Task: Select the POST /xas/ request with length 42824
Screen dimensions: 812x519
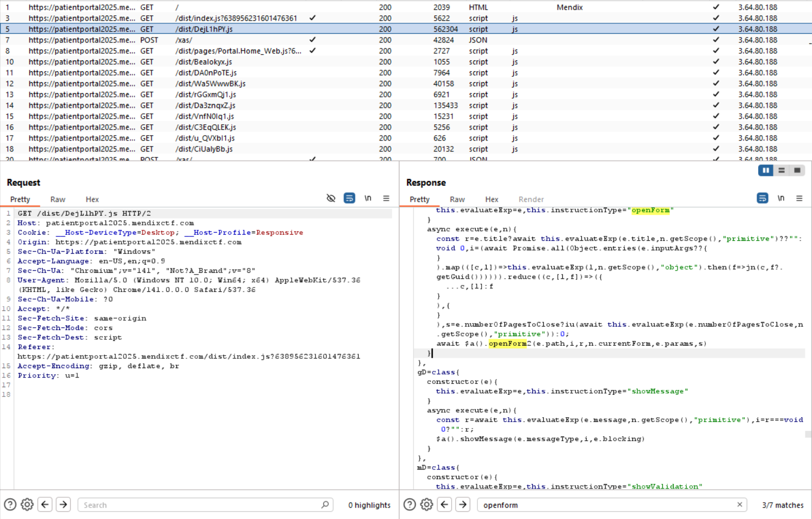Action: click(x=406, y=40)
